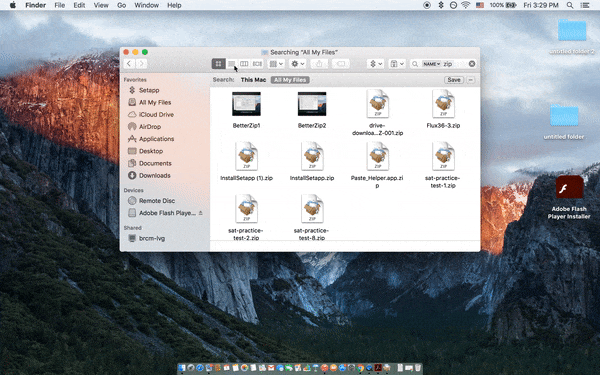Switch Finder to list view

[232, 64]
